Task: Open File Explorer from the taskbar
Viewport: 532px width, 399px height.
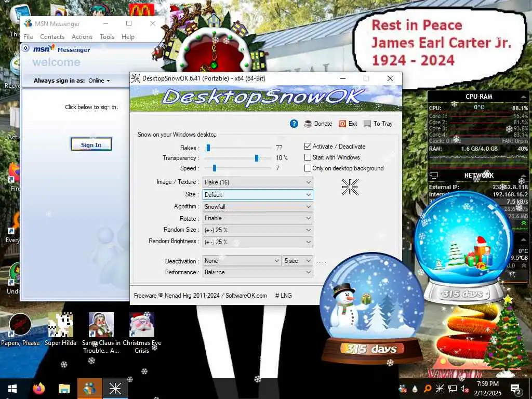Action: tap(64, 389)
